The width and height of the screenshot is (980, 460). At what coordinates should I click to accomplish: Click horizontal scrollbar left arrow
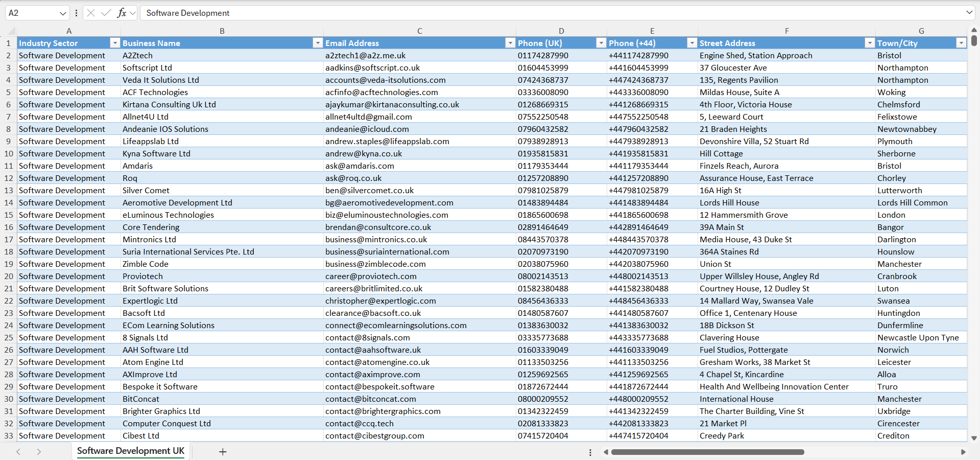pos(606,452)
